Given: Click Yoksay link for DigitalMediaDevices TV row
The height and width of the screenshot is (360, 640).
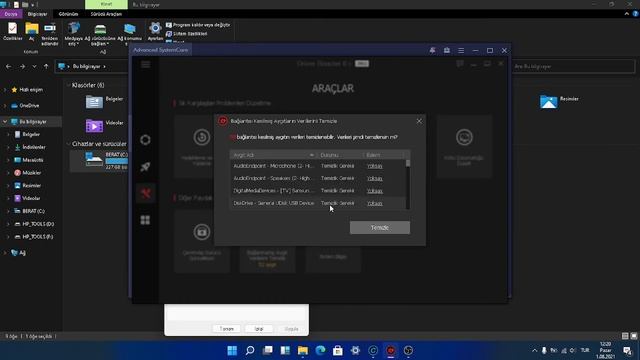Looking at the screenshot, I should coord(375,191).
